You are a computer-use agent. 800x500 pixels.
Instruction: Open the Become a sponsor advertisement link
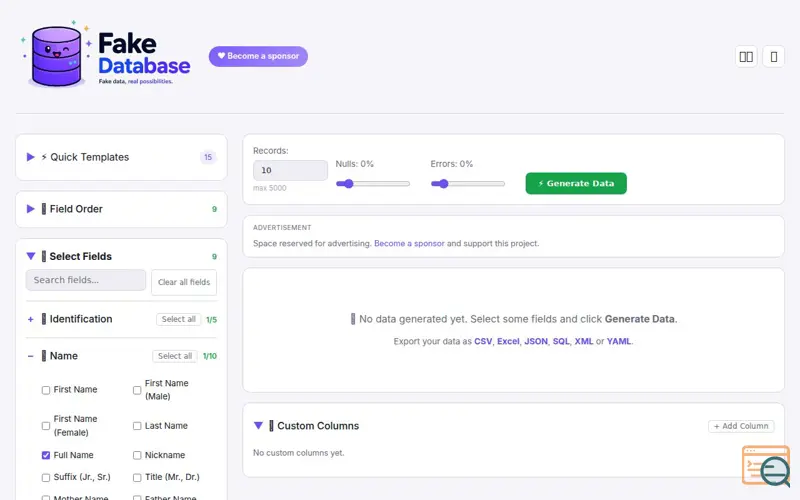tap(409, 243)
